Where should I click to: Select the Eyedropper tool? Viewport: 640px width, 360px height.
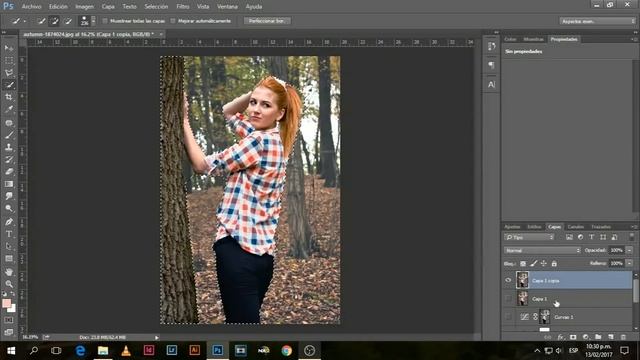tap(9, 109)
